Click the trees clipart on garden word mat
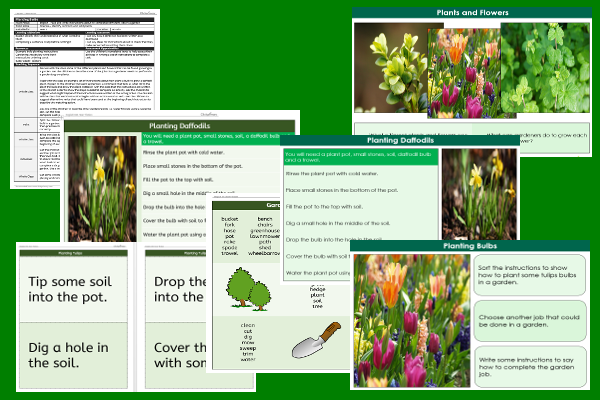 (x=248, y=289)
